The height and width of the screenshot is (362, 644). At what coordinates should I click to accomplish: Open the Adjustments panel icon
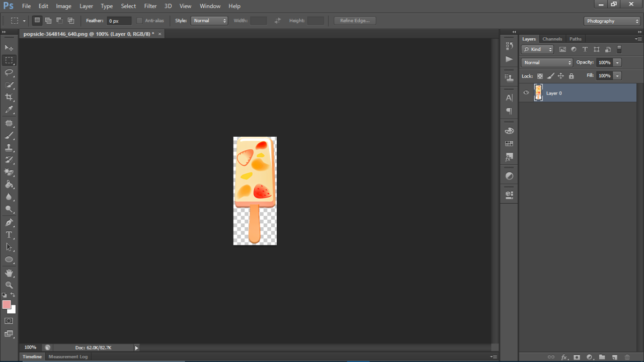click(509, 176)
